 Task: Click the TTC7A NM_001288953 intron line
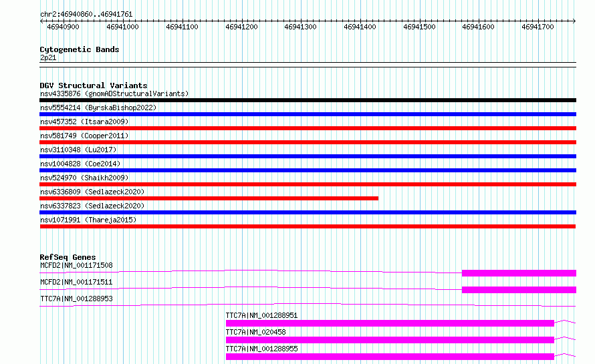[308, 304]
